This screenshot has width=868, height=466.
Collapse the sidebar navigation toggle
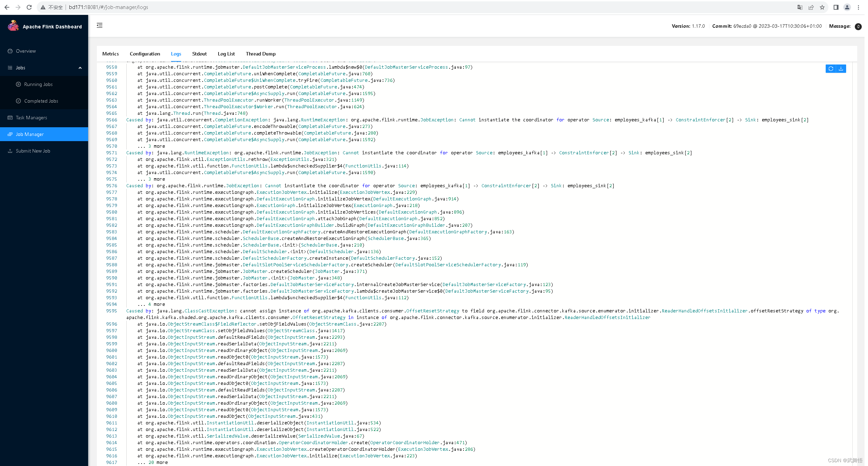coord(100,25)
